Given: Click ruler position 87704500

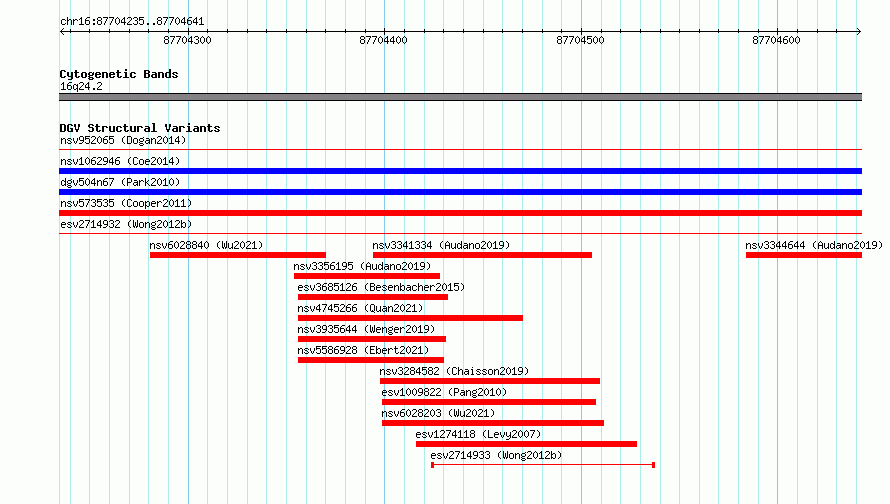Looking at the screenshot, I should point(581,40).
